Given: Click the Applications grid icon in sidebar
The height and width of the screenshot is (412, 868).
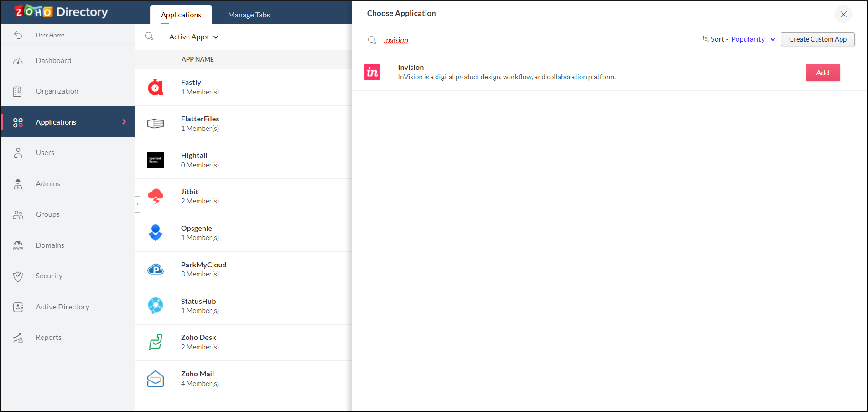Looking at the screenshot, I should pyautogui.click(x=18, y=122).
